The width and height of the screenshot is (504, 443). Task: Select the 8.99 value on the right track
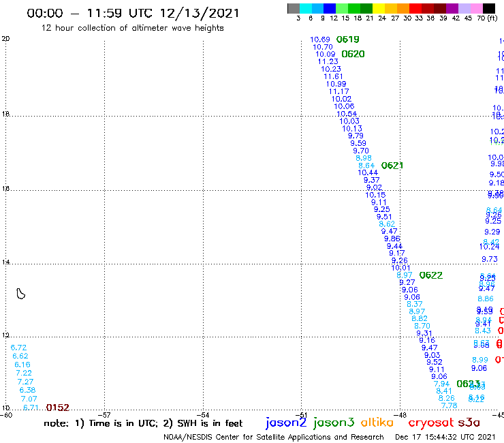(x=480, y=360)
